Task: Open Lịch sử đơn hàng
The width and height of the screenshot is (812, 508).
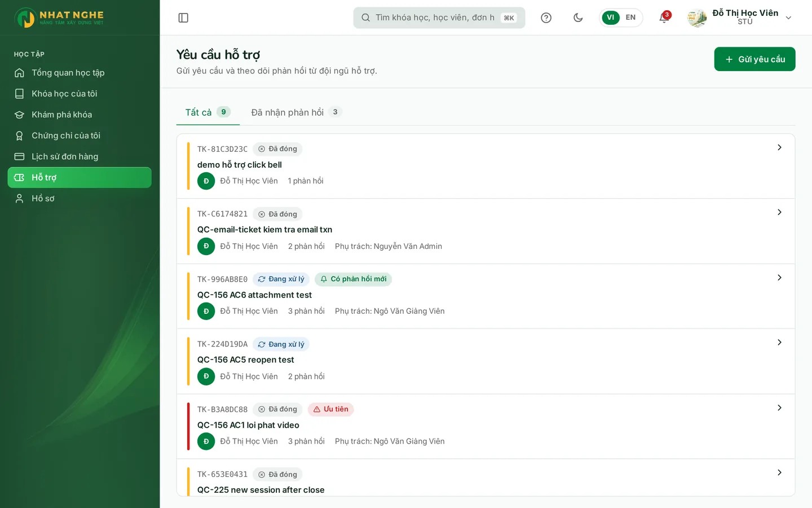Action: click(80, 156)
